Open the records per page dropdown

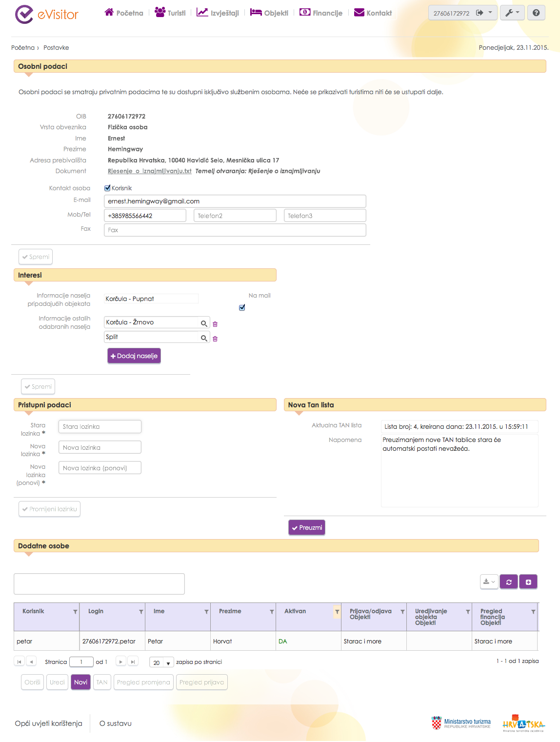(161, 662)
